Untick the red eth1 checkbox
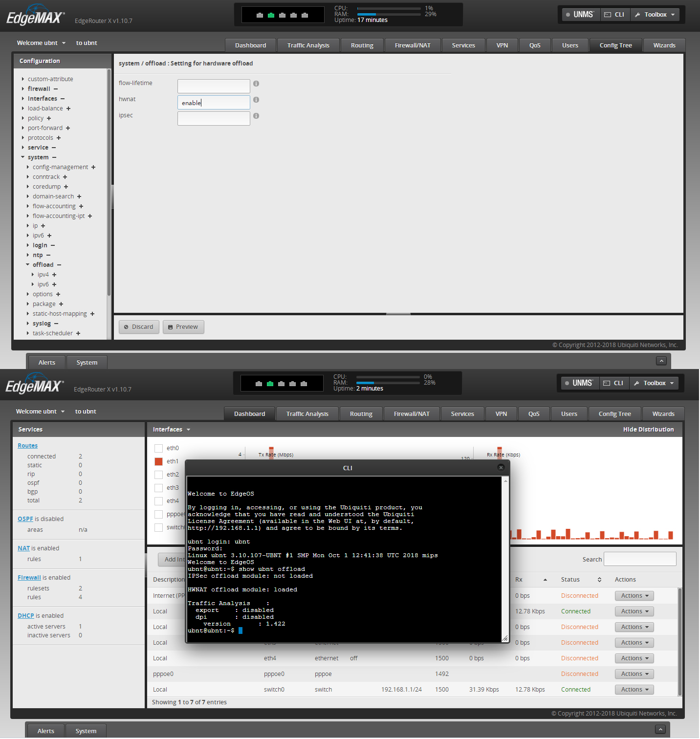The height and width of the screenshot is (739, 700). (x=158, y=461)
